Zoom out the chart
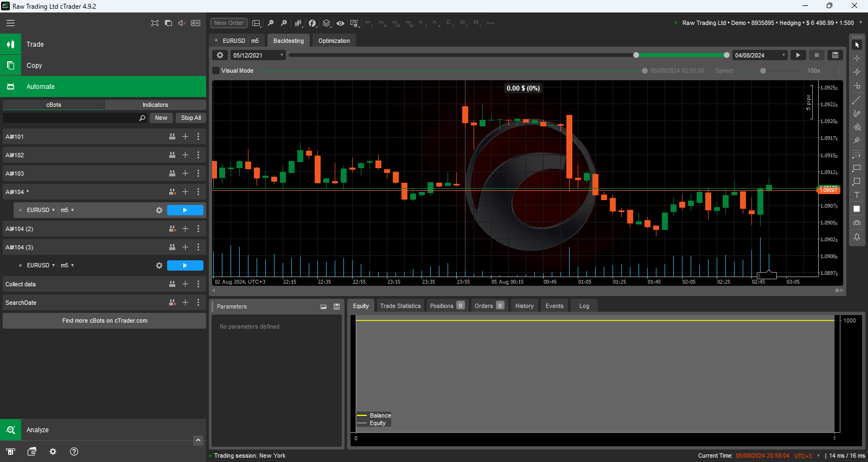The height and width of the screenshot is (462, 868). (x=271, y=23)
